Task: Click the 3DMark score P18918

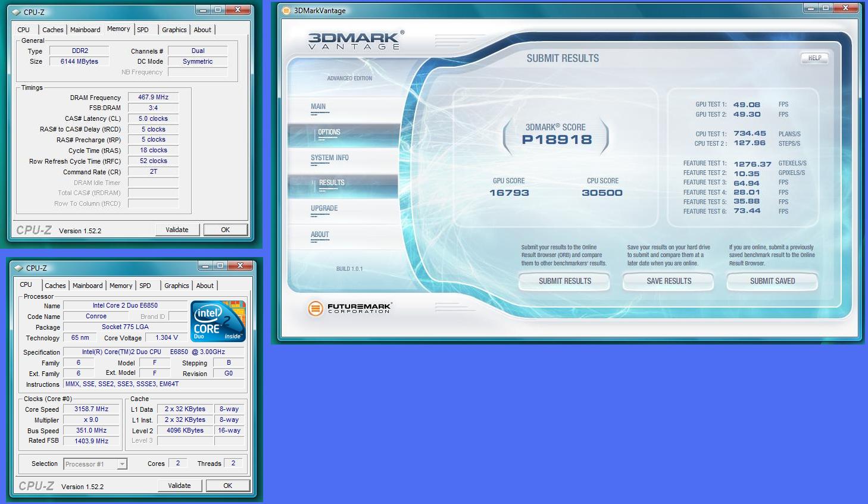Action: coord(557,139)
